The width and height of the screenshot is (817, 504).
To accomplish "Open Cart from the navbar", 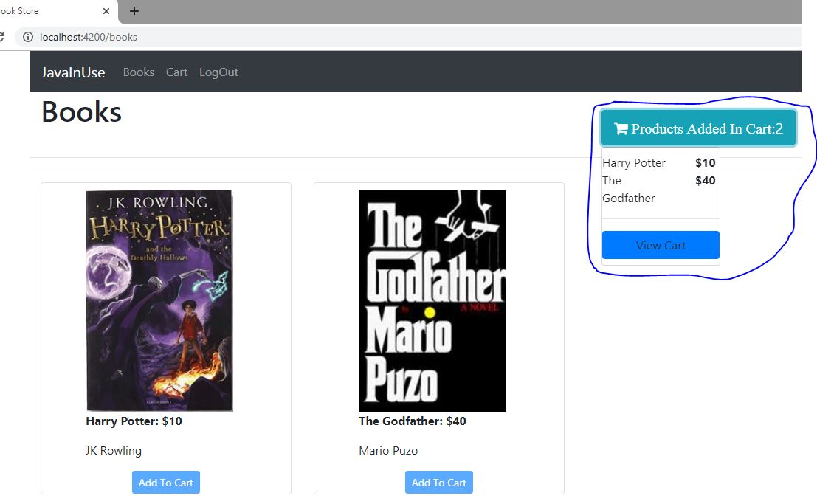I will 176,72.
